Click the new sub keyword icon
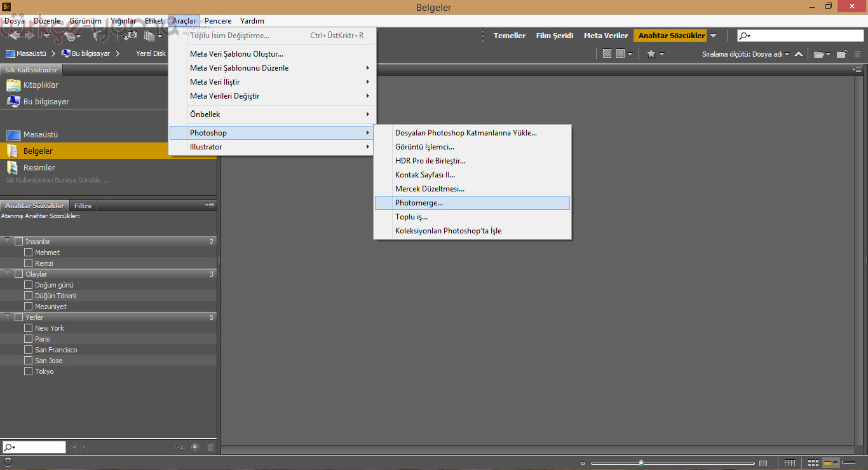 point(180,447)
